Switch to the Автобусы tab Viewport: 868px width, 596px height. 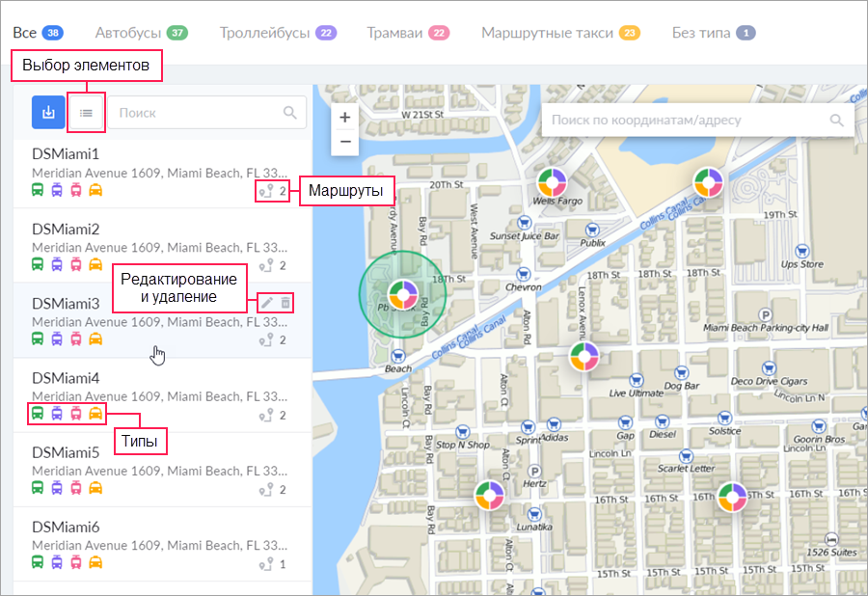click(x=142, y=33)
